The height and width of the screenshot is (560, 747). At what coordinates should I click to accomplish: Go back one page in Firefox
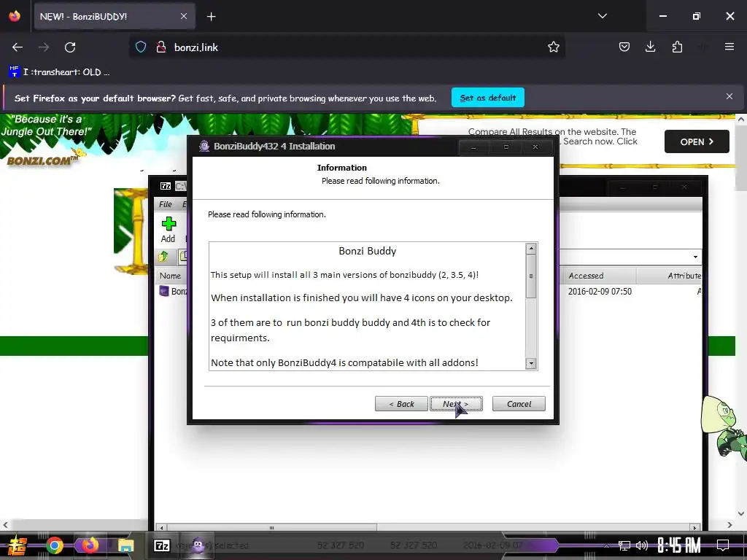18,47
